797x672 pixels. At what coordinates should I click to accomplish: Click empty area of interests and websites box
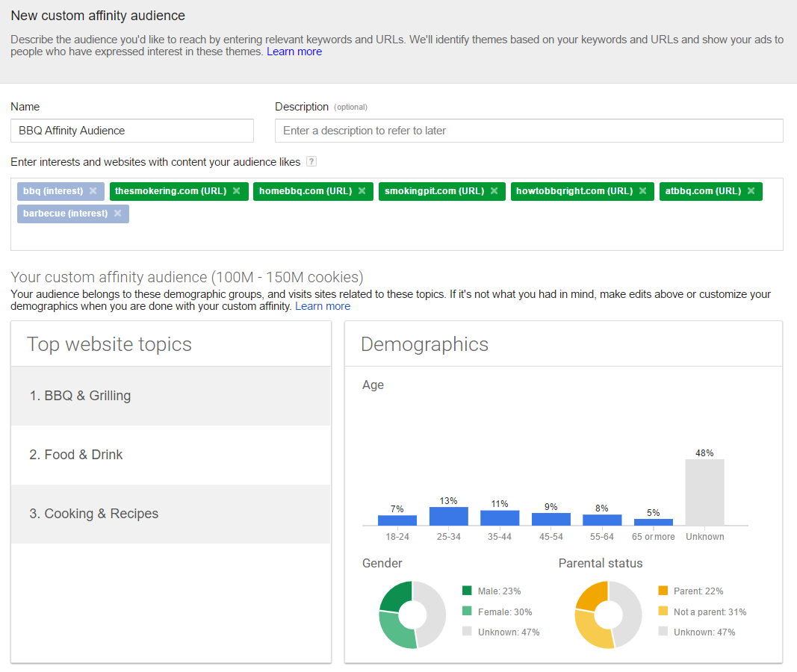pyautogui.click(x=397, y=236)
